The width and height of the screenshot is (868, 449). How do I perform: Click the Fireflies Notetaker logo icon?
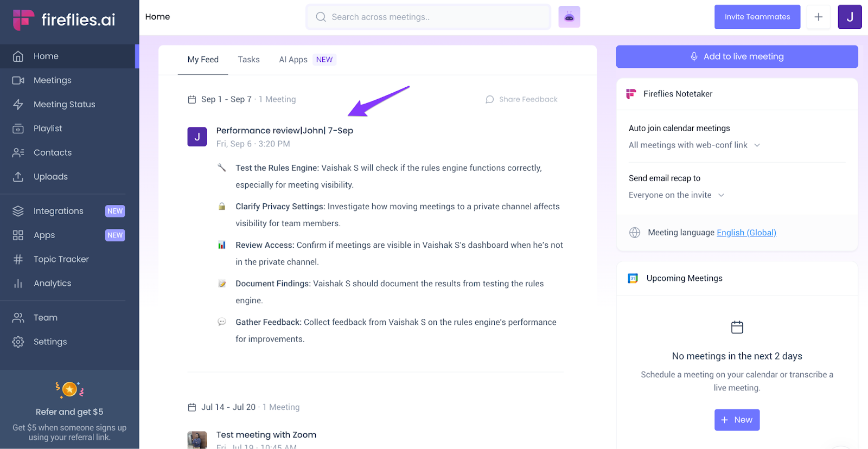(631, 94)
